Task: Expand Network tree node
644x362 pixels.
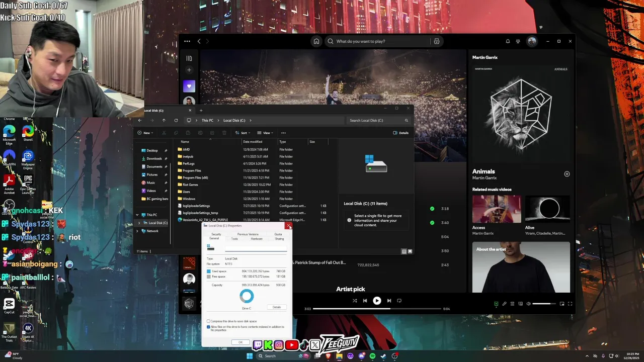Action: pos(137,231)
